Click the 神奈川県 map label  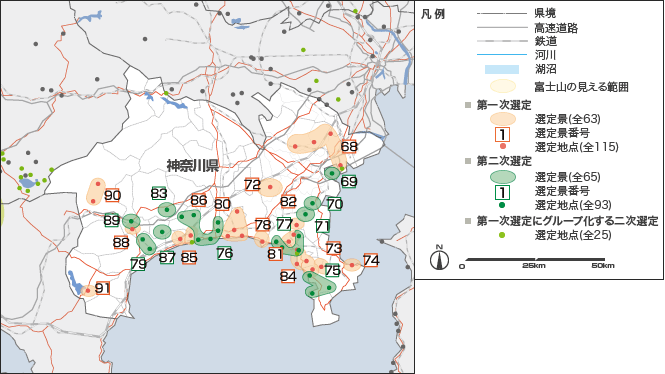tap(193, 165)
